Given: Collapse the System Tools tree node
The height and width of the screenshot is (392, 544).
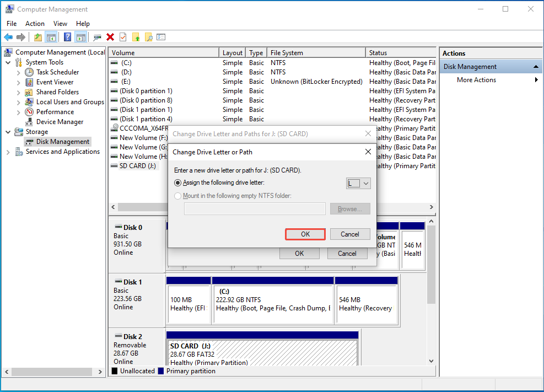Looking at the screenshot, I should (7, 62).
